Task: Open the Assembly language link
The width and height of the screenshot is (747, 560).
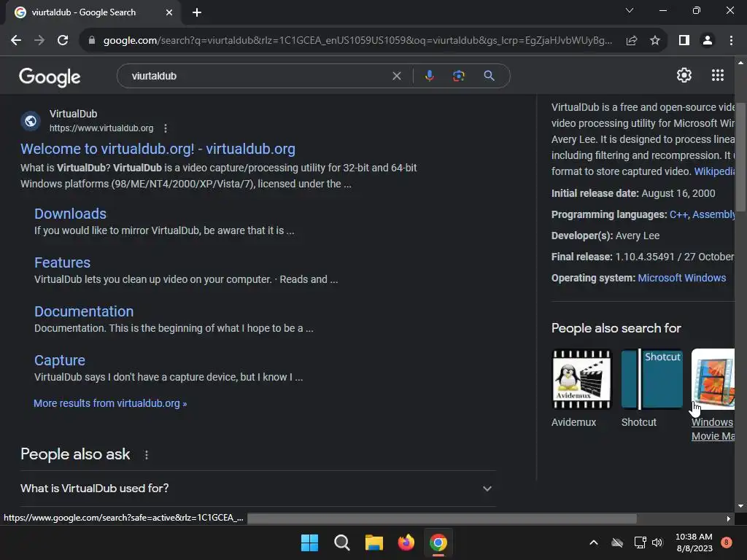Action: coord(713,215)
